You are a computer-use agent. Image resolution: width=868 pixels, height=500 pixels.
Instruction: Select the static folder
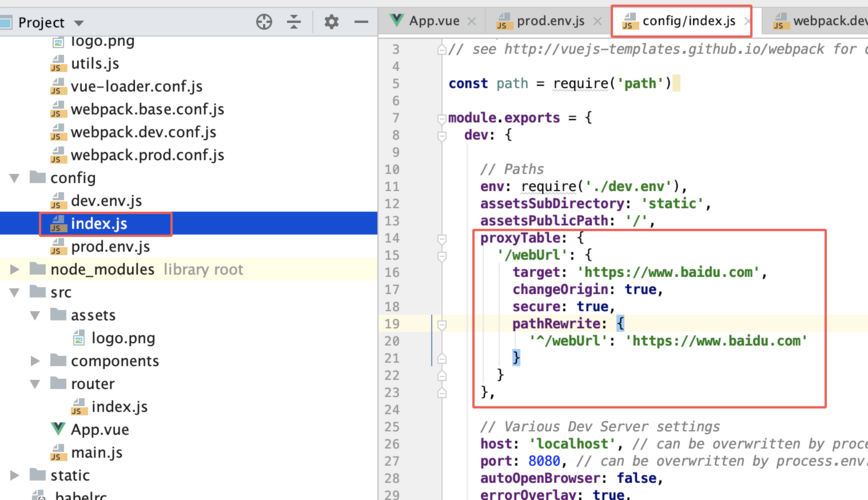point(70,476)
